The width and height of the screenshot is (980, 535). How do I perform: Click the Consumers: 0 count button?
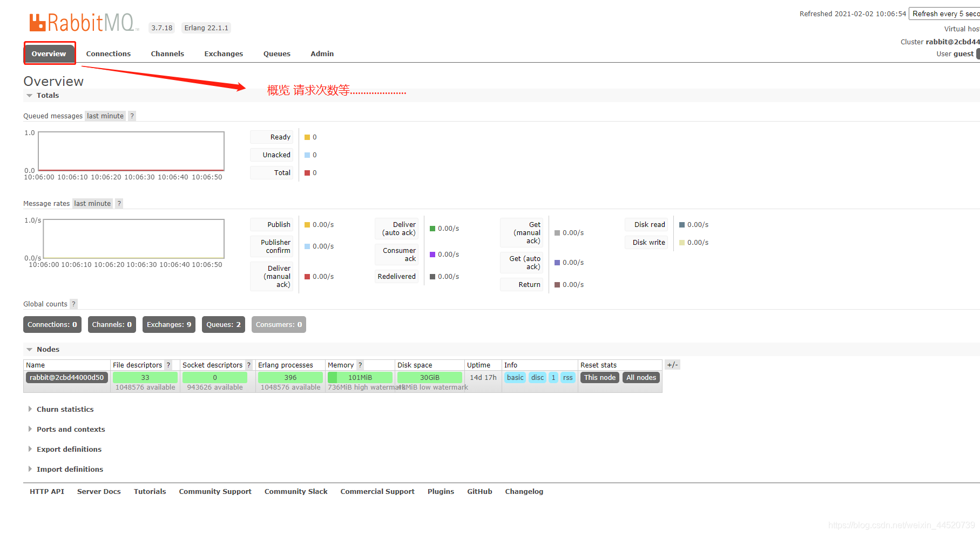279,324
